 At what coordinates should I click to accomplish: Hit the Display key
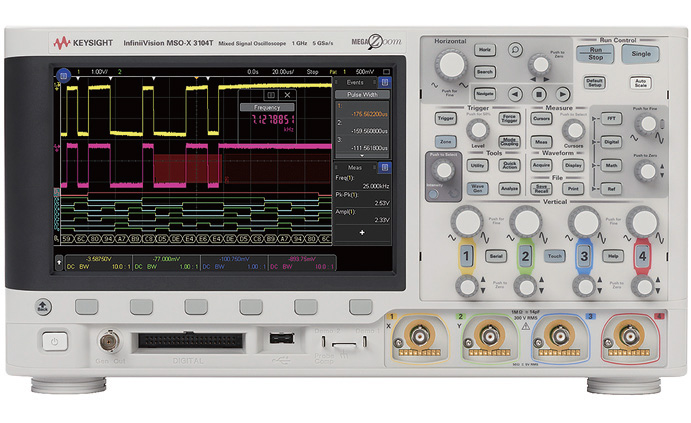[x=573, y=165]
